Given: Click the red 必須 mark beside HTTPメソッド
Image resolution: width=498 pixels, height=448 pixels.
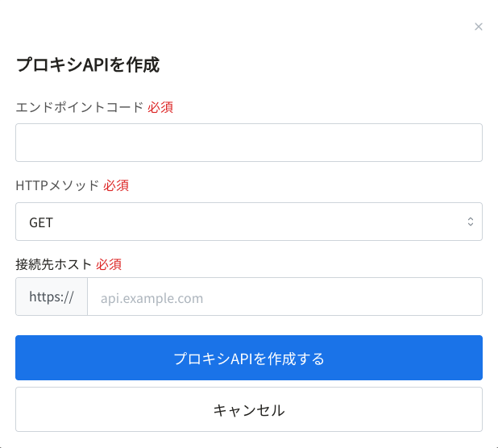Looking at the screenshot, I should (116, 185).
